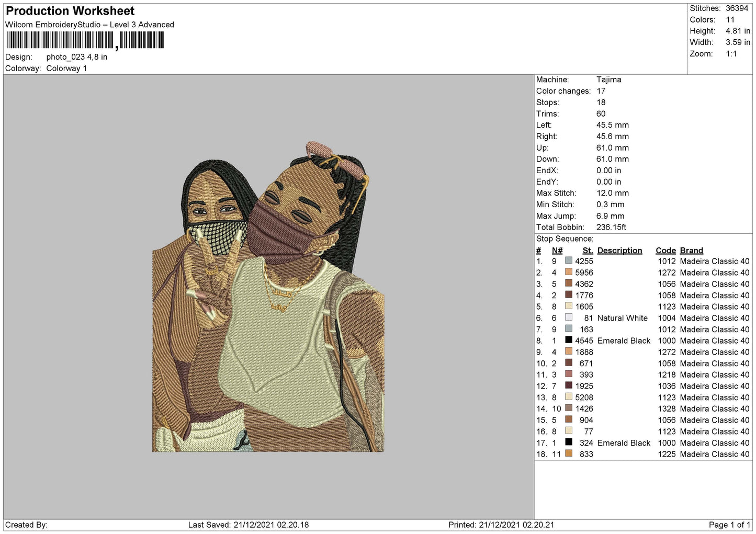Click the stitch count 1426 in row 14

pos(584,409)
